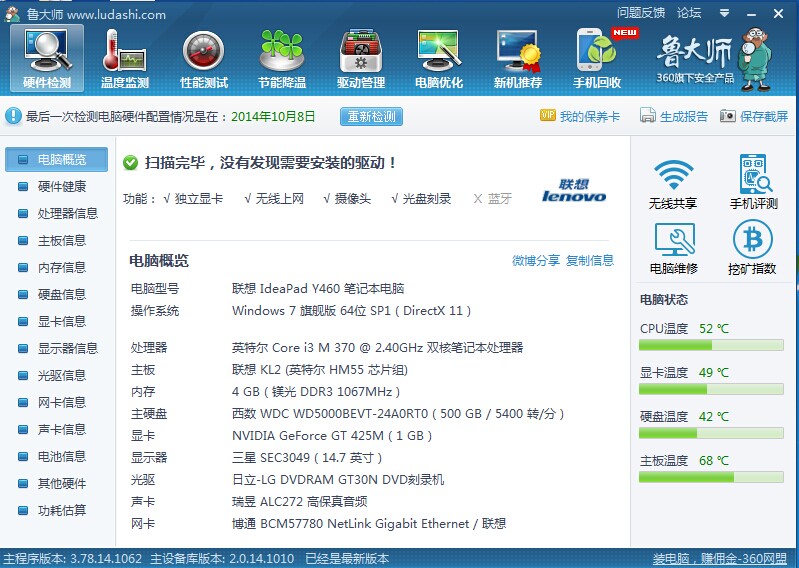This screenshot has height=568, width=799.
Task: Click the 主板温度 progress bar
Action: [x=711, y=477]
